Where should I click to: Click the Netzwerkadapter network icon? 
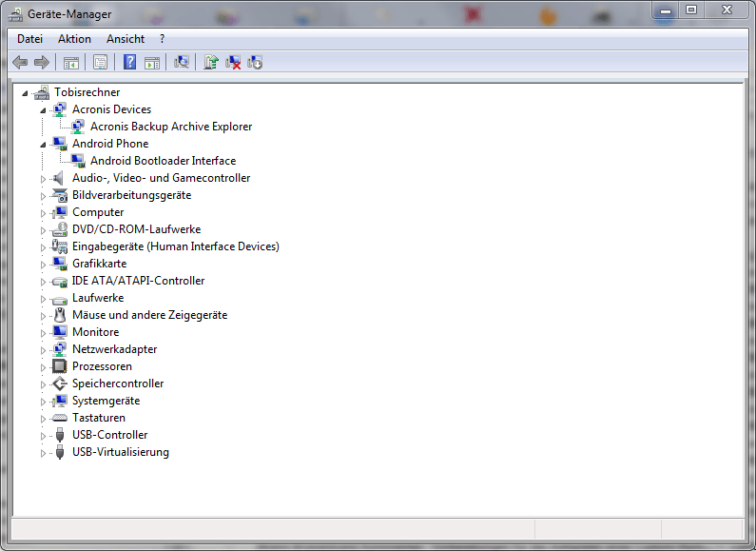[x=59, y=349]
